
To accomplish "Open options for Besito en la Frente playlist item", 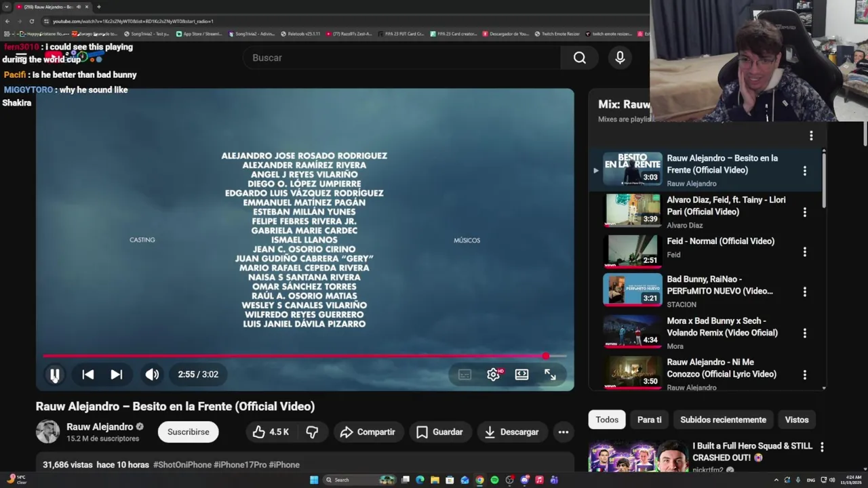I will 805,171.
